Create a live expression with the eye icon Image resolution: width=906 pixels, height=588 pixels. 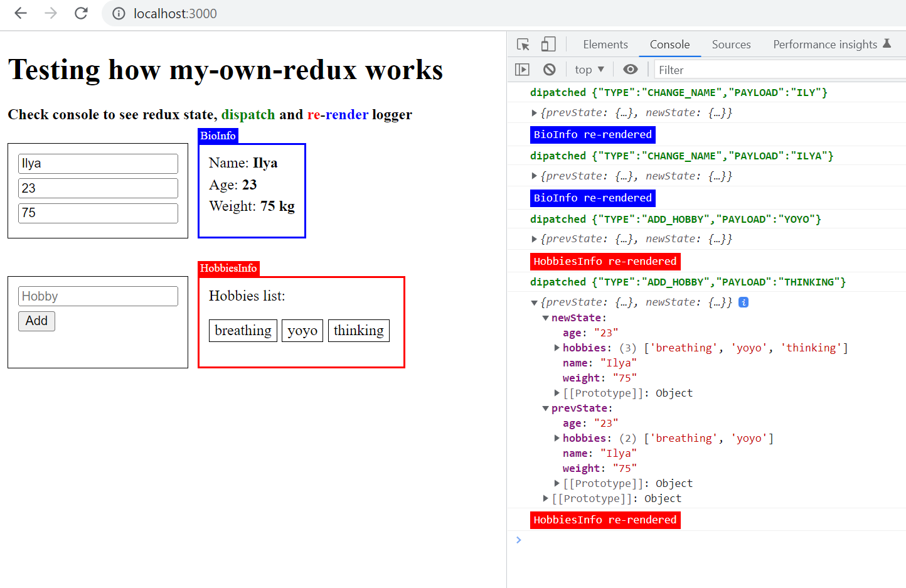click(x=631, y=70)
